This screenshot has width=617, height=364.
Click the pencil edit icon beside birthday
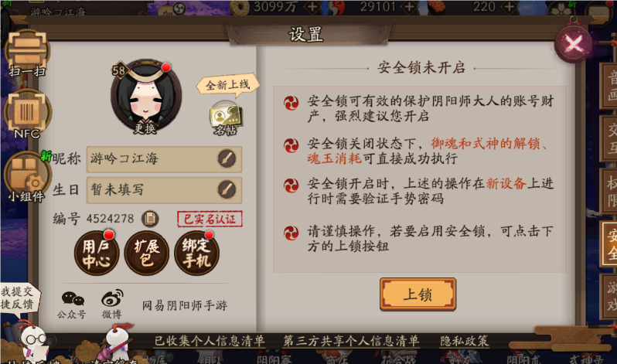[227, 189]
